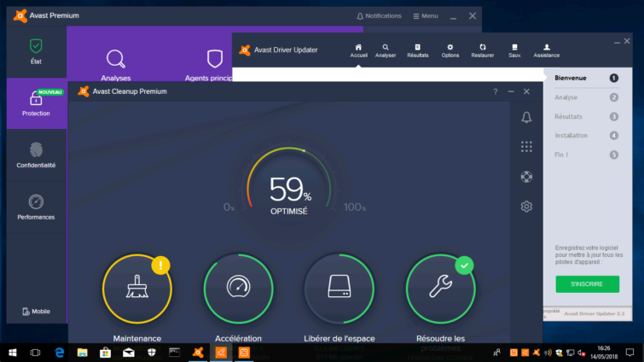Open help question mark in Cleanup Premium
Screen dimensions: 644x362
point(496,91)
